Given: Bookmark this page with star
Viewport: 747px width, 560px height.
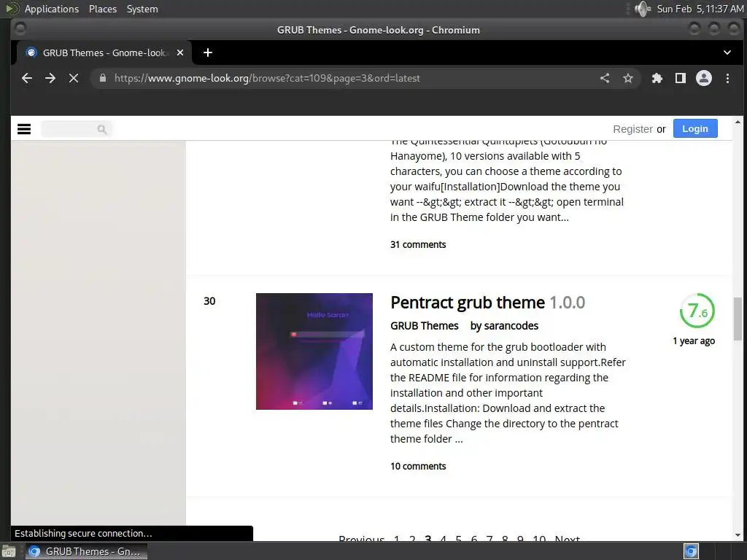Looking at the screenshot, I should pos(628,78).
